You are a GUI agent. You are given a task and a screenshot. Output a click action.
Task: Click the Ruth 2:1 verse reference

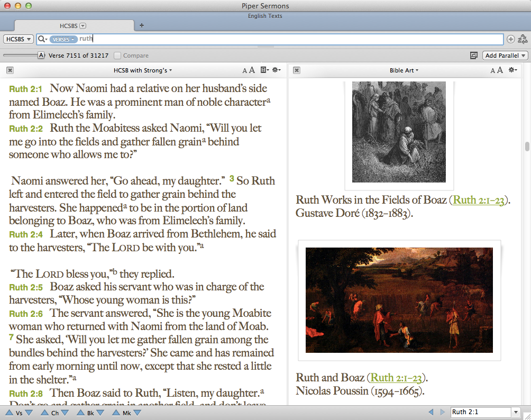click(x=26, y=89)
